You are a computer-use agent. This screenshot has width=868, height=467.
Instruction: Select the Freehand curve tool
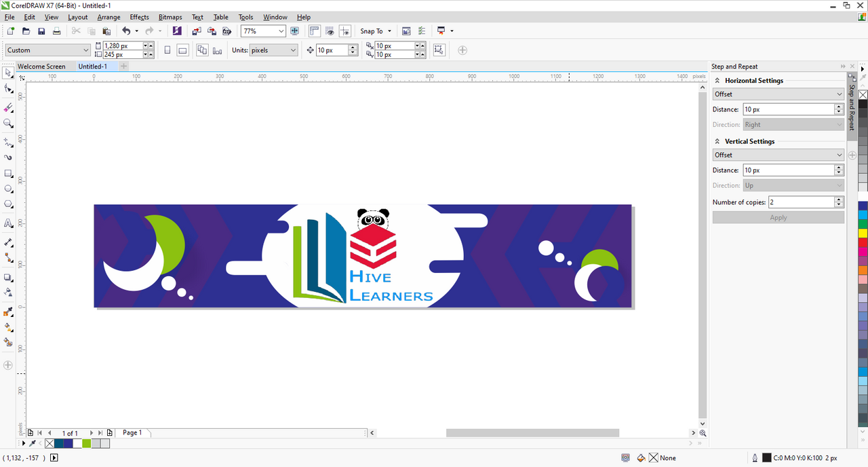(8, 143)
